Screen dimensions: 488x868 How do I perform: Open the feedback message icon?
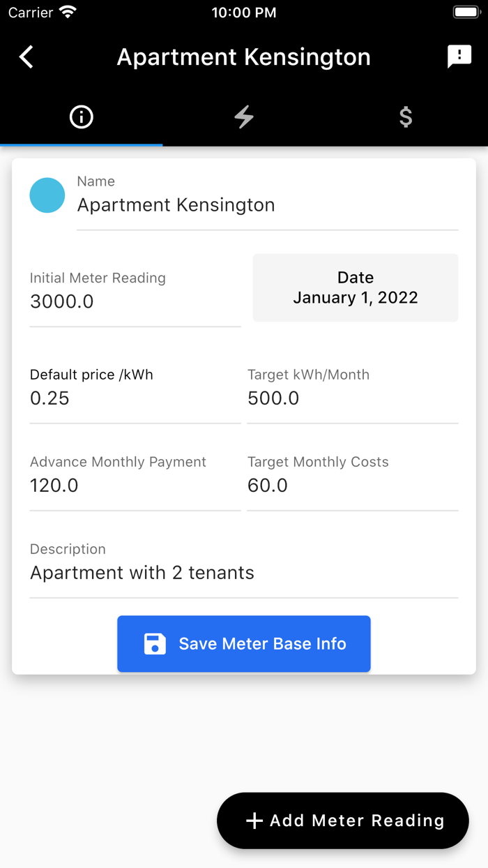pyautogui.click(x=459, y=57)
